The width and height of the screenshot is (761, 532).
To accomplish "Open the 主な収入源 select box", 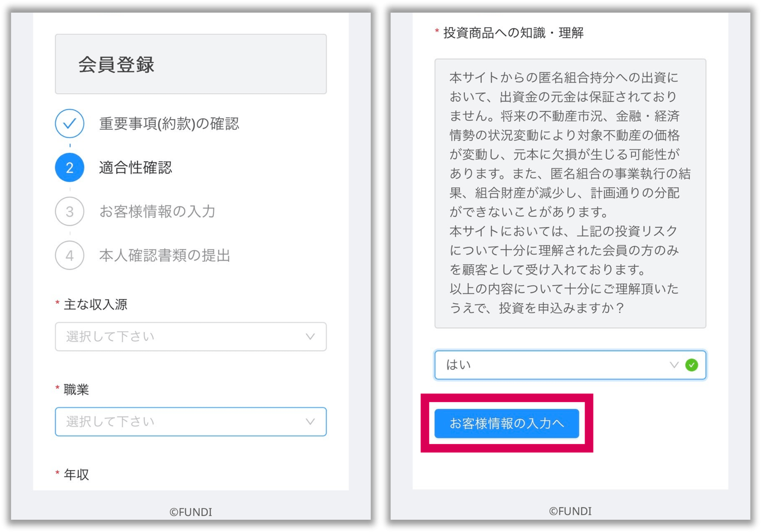I will [191, 337].
